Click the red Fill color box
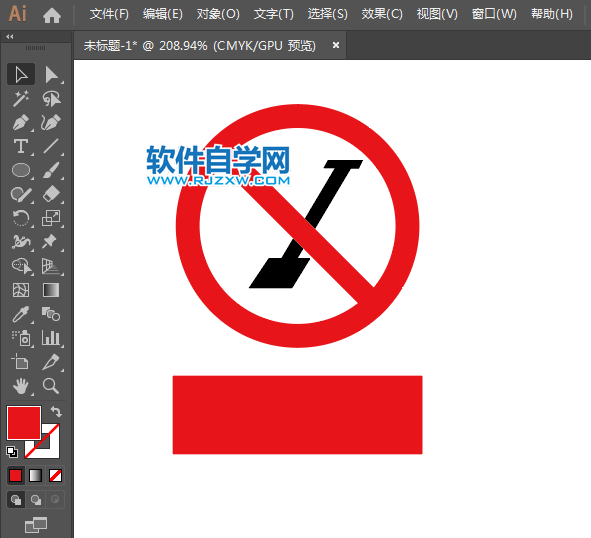The height and width of the screenshot is (538, 591). (24, 423)
